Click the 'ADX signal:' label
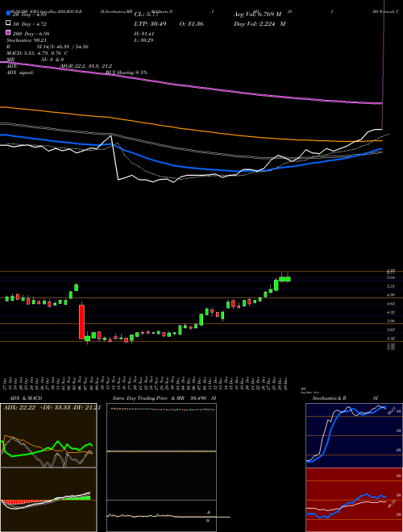This screenshot has height=532, width=403. [20, 73]
